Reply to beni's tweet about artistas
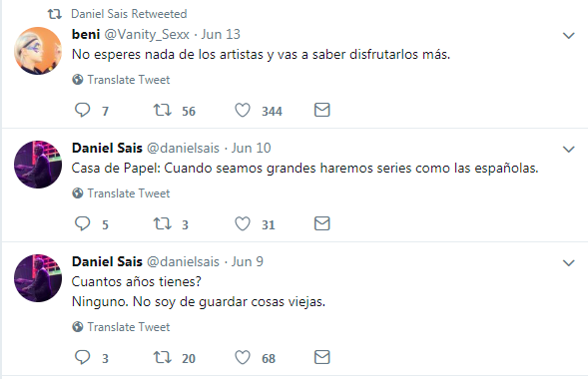588x379 pixels. [x=83, y=110]
